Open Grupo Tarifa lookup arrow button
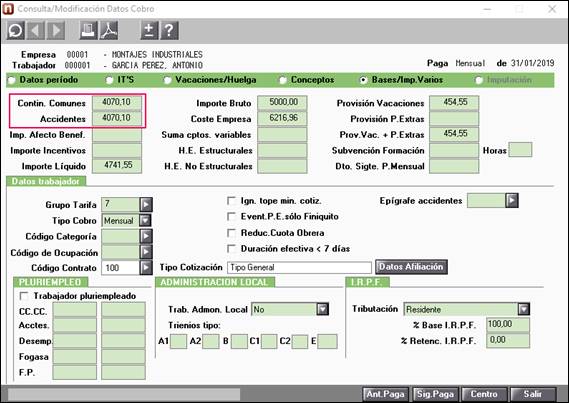 pyautogui.click(x=146, y=205)
